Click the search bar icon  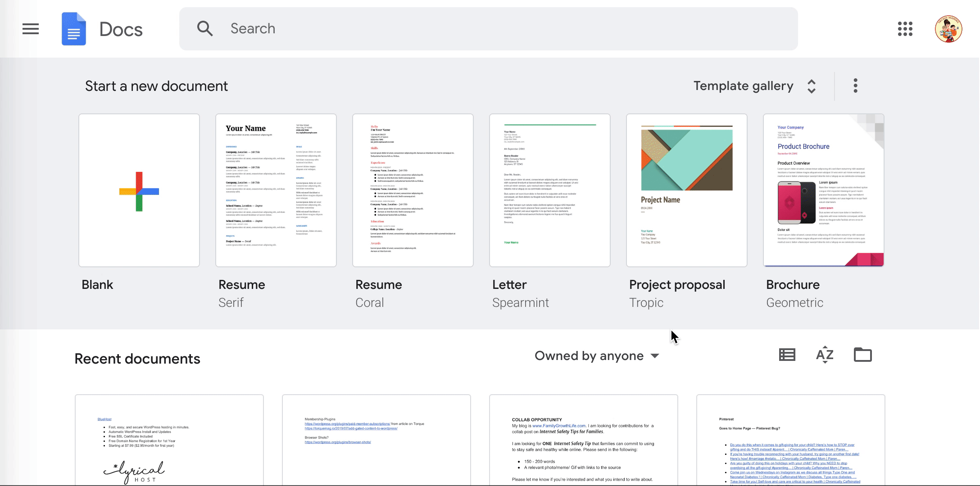(204, 28)
